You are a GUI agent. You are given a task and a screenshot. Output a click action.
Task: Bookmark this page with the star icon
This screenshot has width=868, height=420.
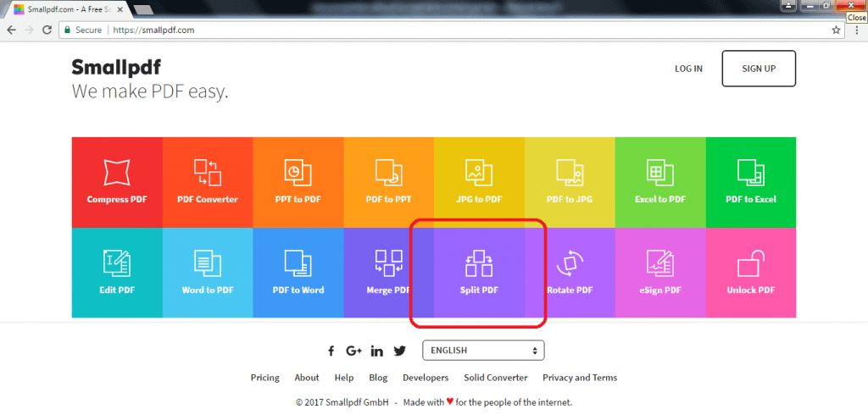pyautogui.click(x=836, y=30)
